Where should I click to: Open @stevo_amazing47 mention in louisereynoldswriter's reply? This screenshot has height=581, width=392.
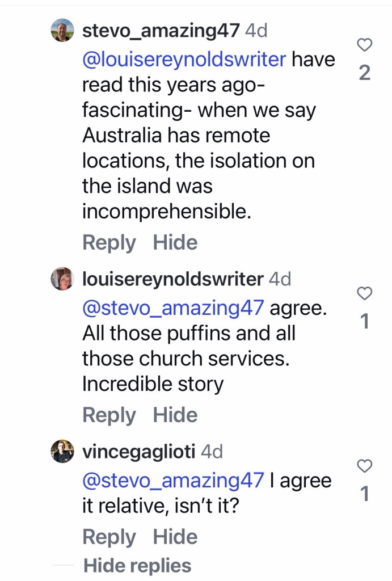tap(173, 308)
